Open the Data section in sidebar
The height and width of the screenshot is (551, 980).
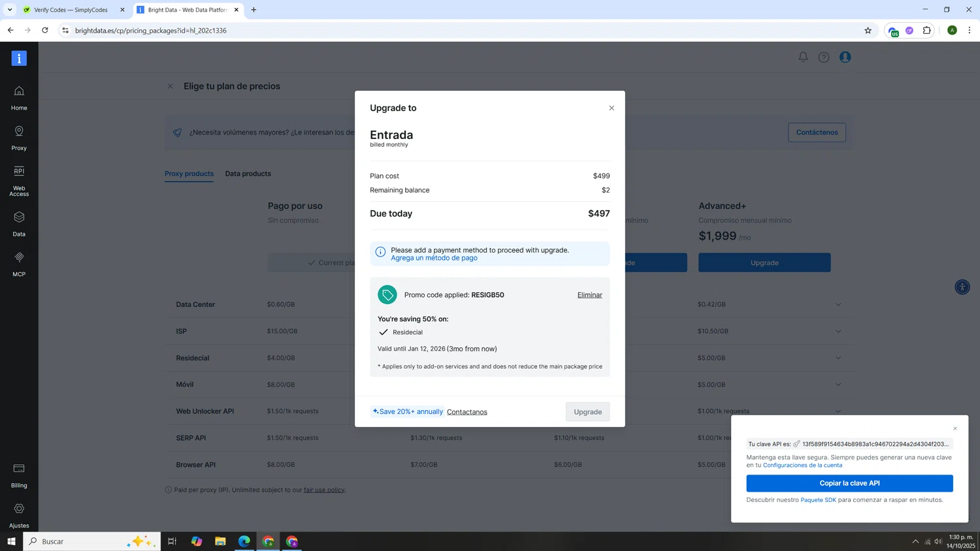[x=19, y=224]
